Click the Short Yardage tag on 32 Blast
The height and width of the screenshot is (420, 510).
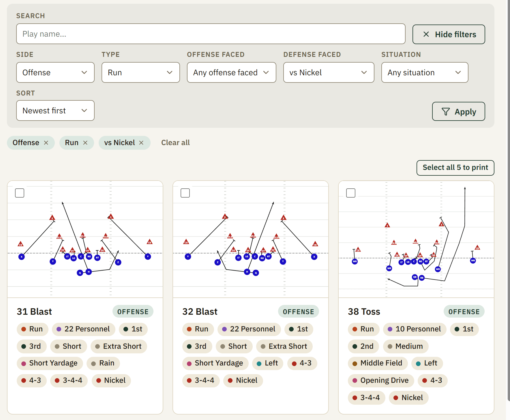point(215,363)
